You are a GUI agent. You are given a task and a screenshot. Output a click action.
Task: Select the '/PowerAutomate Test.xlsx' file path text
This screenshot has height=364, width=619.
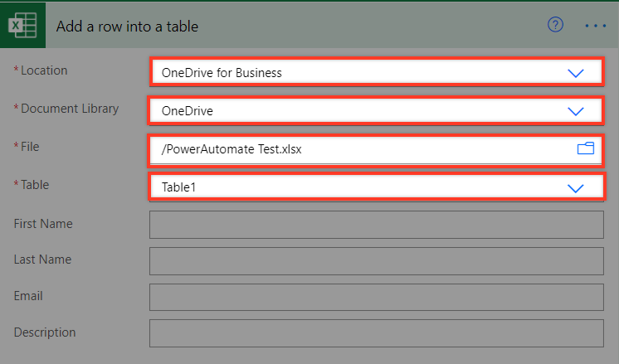click(x=237, y=149)
